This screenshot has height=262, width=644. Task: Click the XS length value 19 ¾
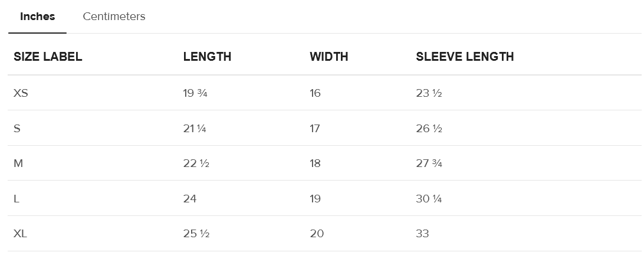[x=195, y=93]
